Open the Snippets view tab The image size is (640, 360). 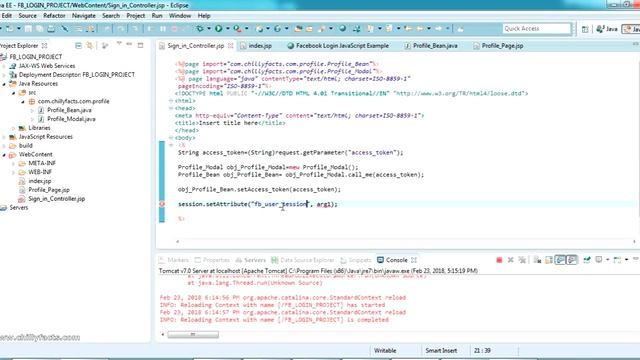click(356, 260)
